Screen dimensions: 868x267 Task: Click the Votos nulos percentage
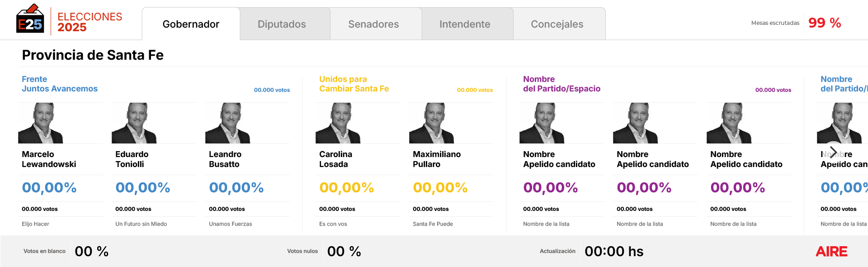tap(344, 251)
